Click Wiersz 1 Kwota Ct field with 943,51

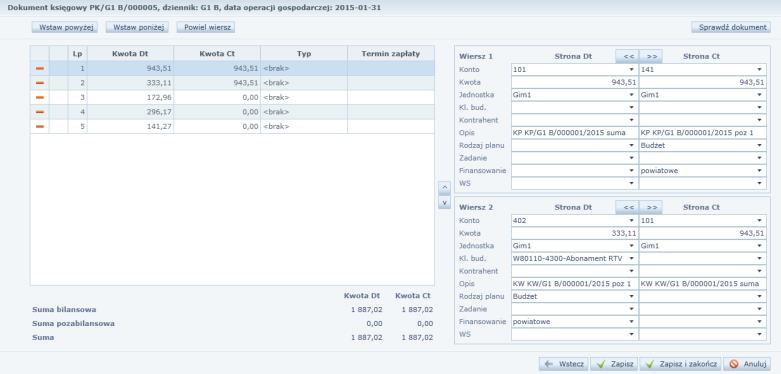tap(702, 82)
